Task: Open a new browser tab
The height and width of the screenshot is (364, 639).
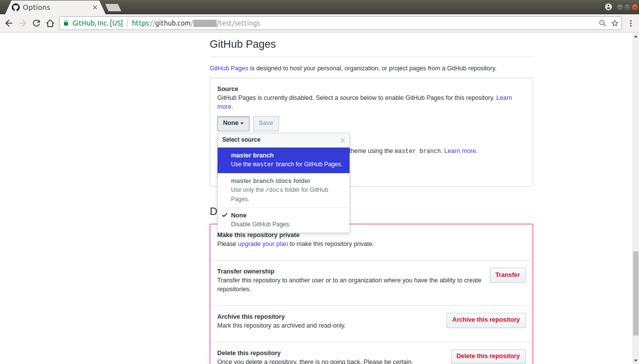Action: [113, 7]
